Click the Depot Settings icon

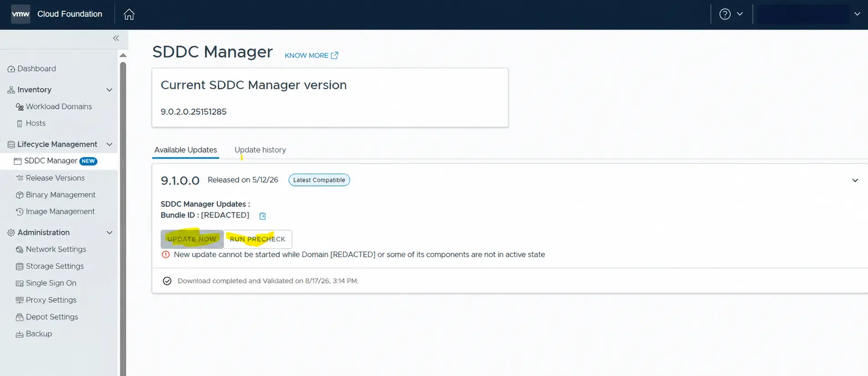click(20, 317)
